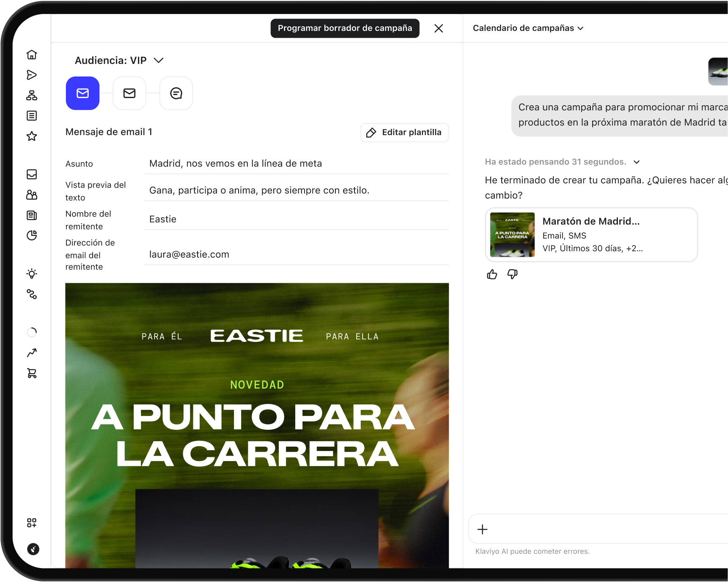Click the two linked circles sidebar icon
The height and width of the screenshot is (582, 728).
pyautogui.click(x=32, y=294)
